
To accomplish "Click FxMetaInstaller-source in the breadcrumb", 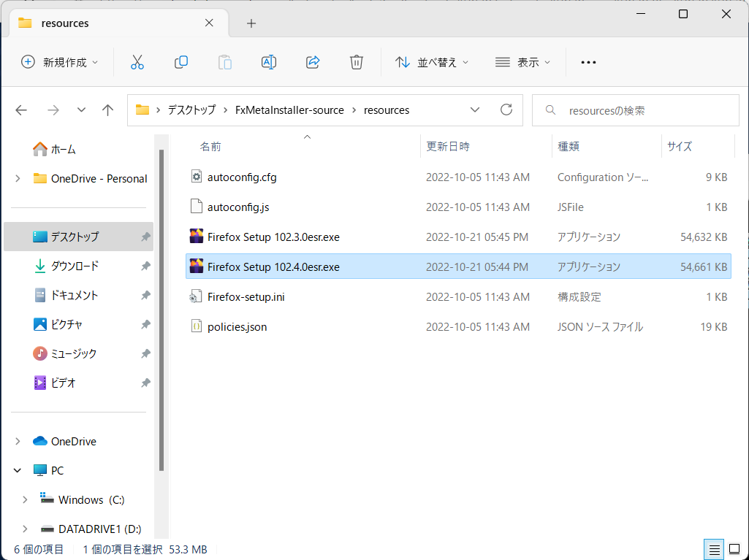I will pyautogui.click(x=289, y=110).
